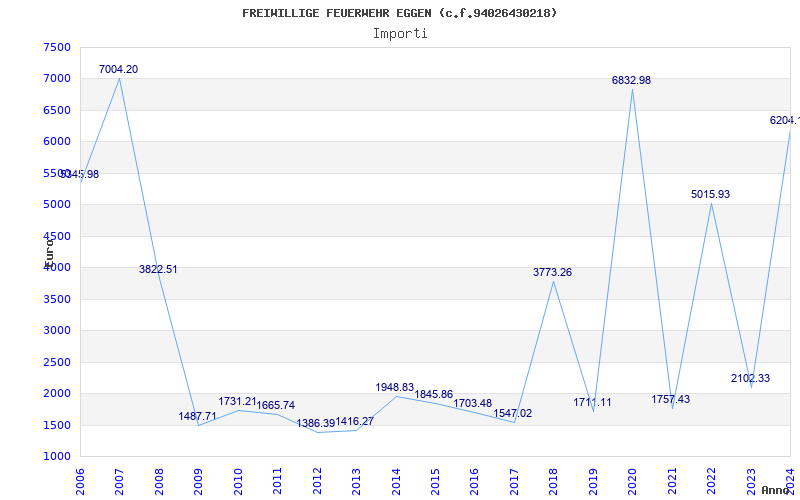Click the x-axis year 2015

point(435,482)
